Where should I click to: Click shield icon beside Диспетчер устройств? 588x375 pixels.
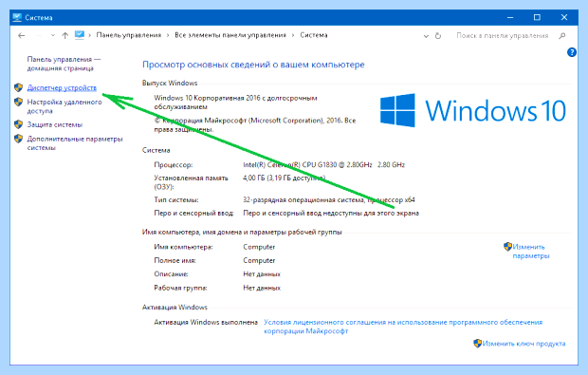pyautogui.click(x=18, y=88)
